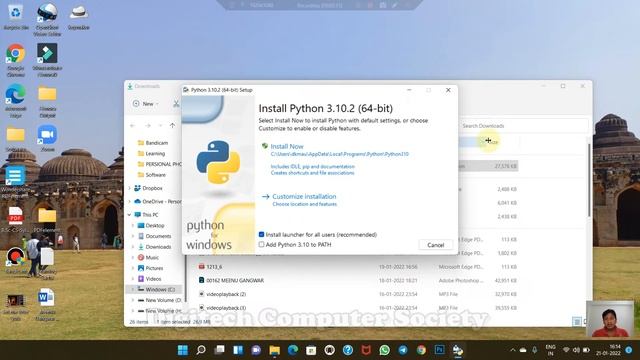
Task: Open Task View on taskbar
Action: coord(220,350)
